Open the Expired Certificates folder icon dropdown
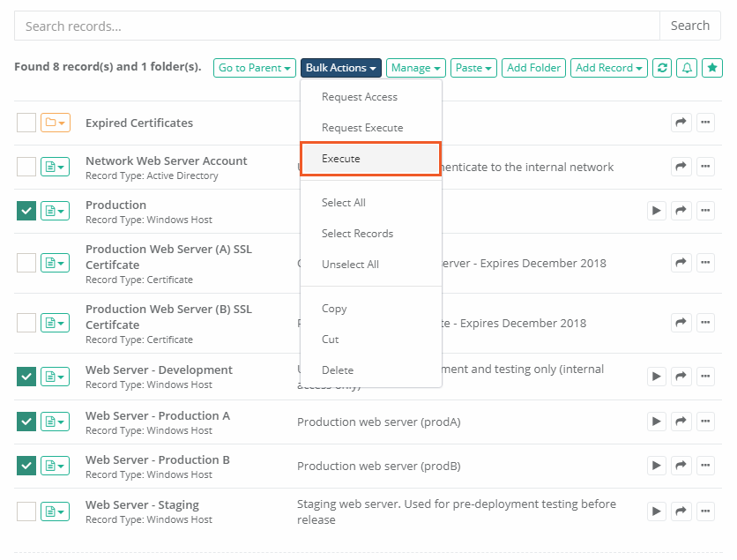 point(55,123)
